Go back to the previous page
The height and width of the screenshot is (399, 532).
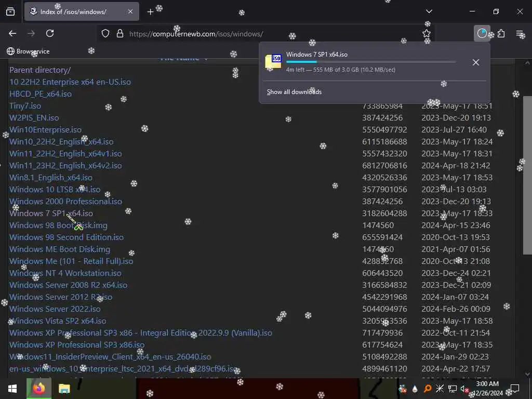[12, 33]
